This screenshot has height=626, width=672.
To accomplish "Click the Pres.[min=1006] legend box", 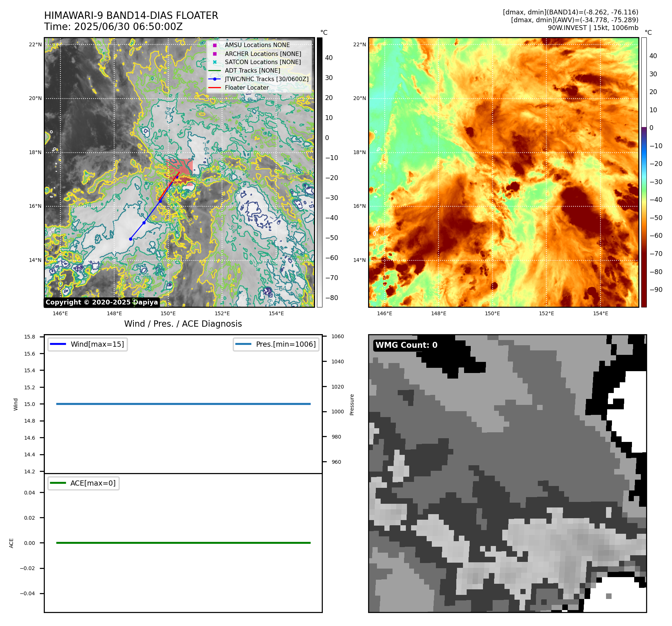I will click(x=276, y=344).
